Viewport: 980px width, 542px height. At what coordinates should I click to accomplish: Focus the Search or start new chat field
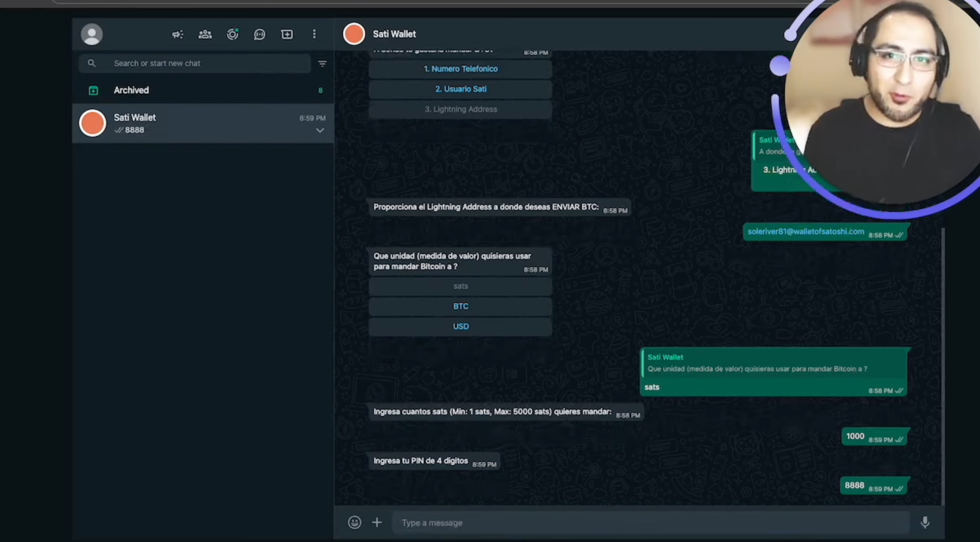click(x=195, y=63)
